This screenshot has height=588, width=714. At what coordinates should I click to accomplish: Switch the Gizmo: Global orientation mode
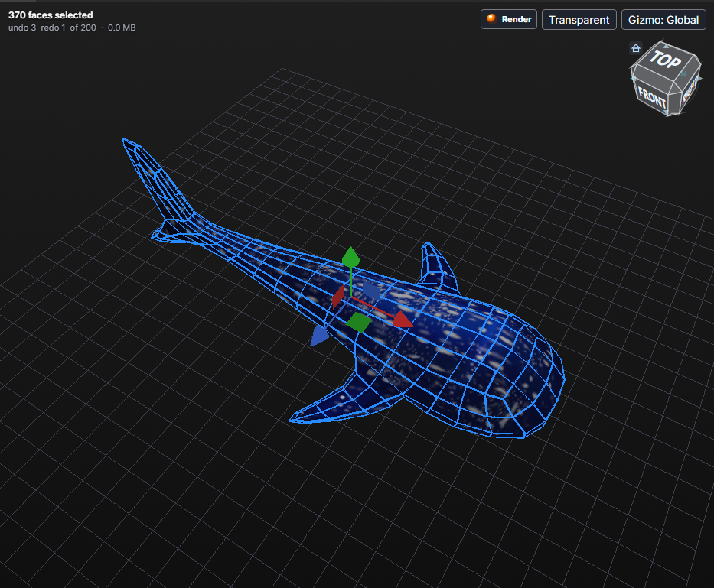[663, 20]
